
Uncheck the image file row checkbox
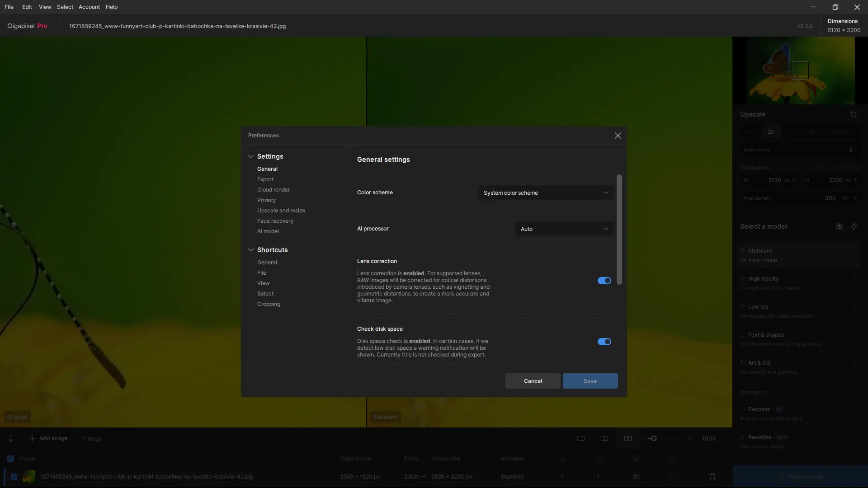tap(14, 477)
